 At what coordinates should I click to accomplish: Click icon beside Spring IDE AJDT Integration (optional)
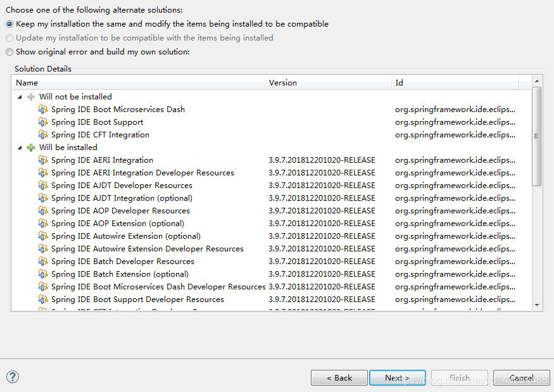[x=43, y=198]
